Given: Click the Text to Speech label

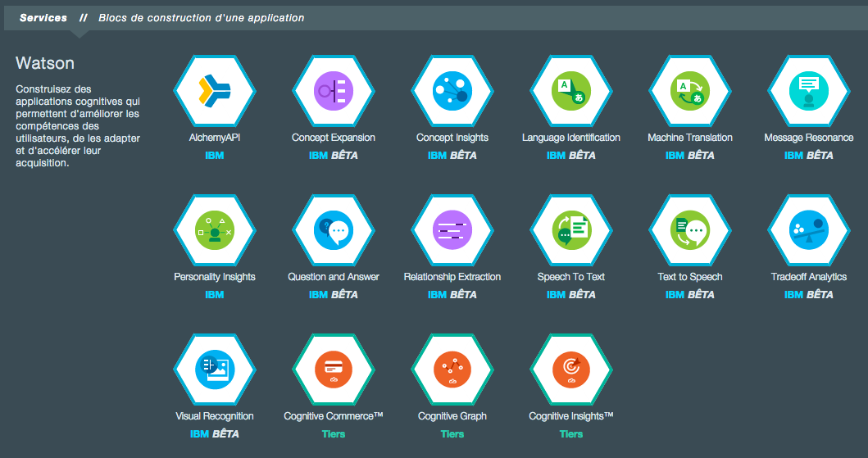Looking at the screenshot, I should pos(690,277).
